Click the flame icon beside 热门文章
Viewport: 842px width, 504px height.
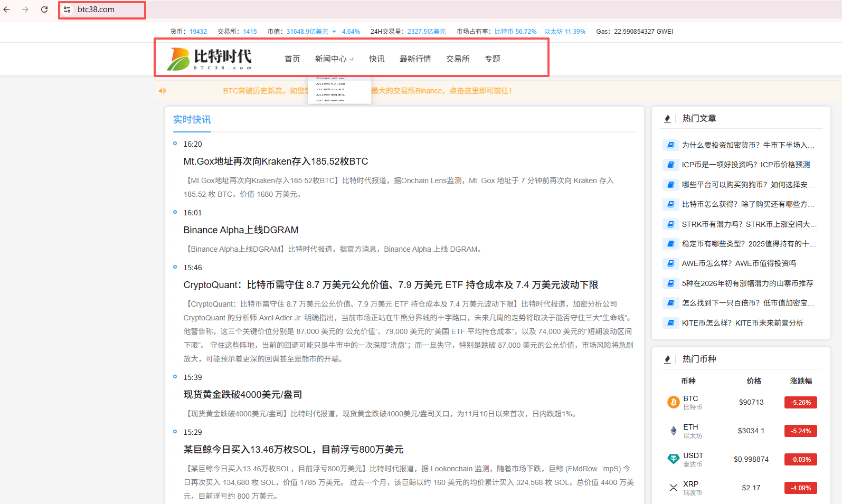[x=667, y=119]
